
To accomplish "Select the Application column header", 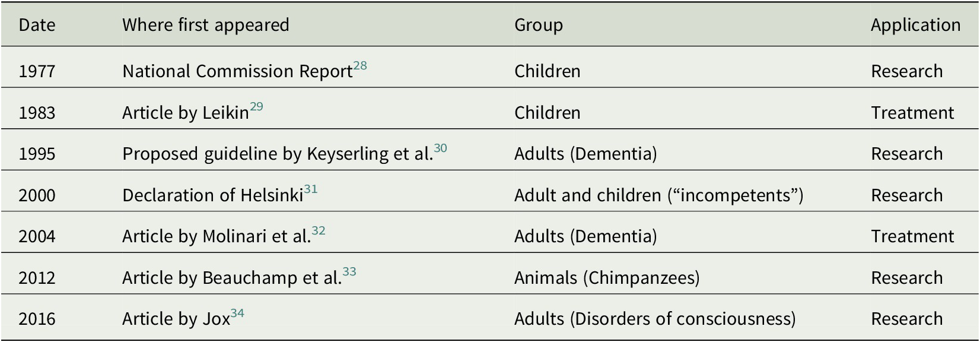I will [x=915, y=25].
